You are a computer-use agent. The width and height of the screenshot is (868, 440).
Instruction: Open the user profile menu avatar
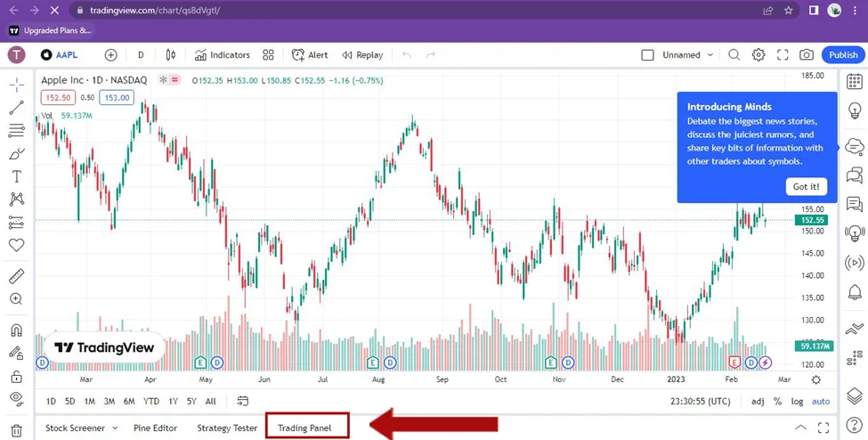pyautogui.click(x=17, y=55)
